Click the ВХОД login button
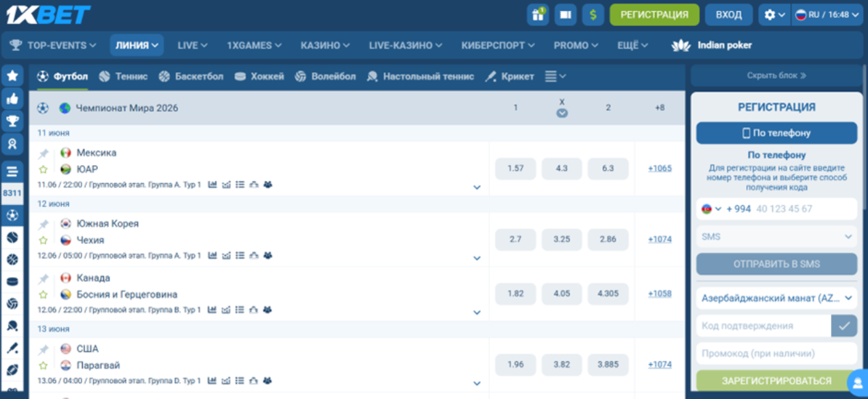Screen dimensions: 868x399 coord(729,14)
